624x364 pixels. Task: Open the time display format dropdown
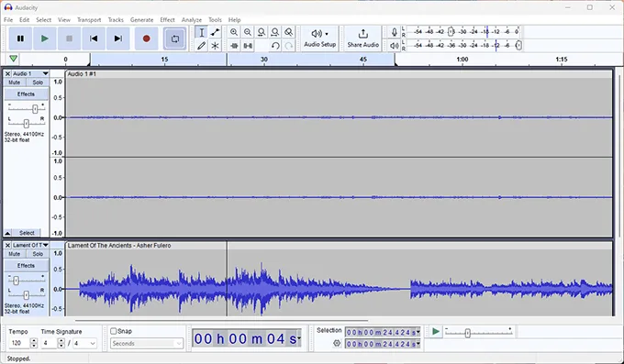[299, 338]
